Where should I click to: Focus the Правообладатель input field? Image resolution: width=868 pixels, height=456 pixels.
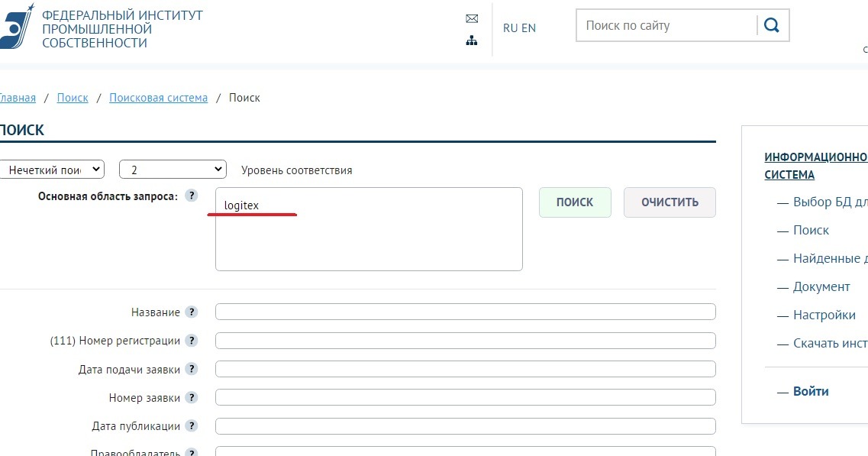pos(466,451)
